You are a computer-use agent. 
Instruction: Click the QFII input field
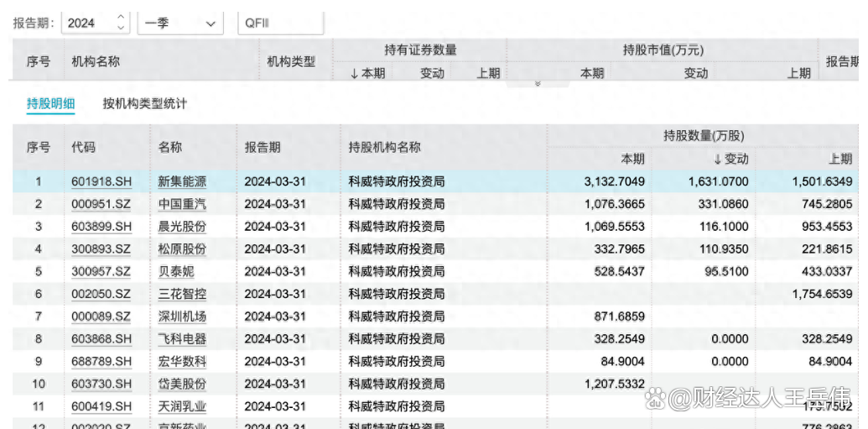[x=281, y=24]
